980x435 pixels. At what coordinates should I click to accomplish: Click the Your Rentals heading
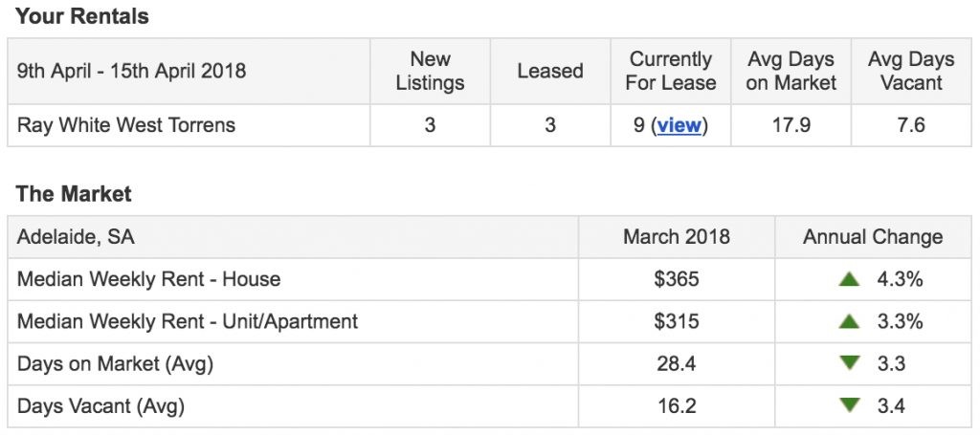point(82,16)
